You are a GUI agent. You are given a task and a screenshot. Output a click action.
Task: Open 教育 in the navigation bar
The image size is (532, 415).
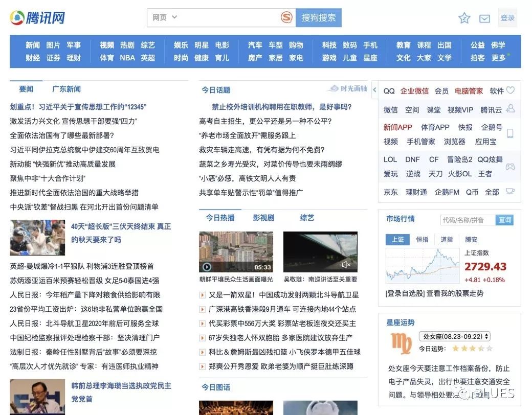coord(404,45)
